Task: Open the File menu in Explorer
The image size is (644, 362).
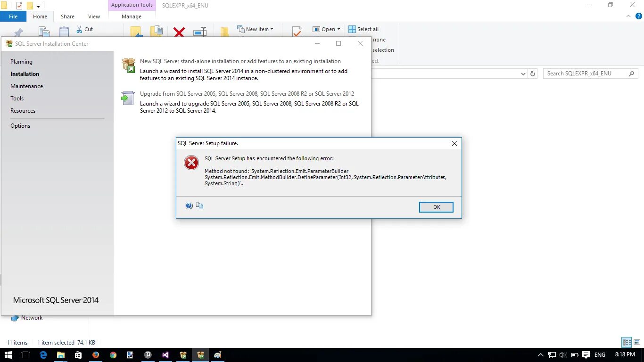Action: [13, 16]
